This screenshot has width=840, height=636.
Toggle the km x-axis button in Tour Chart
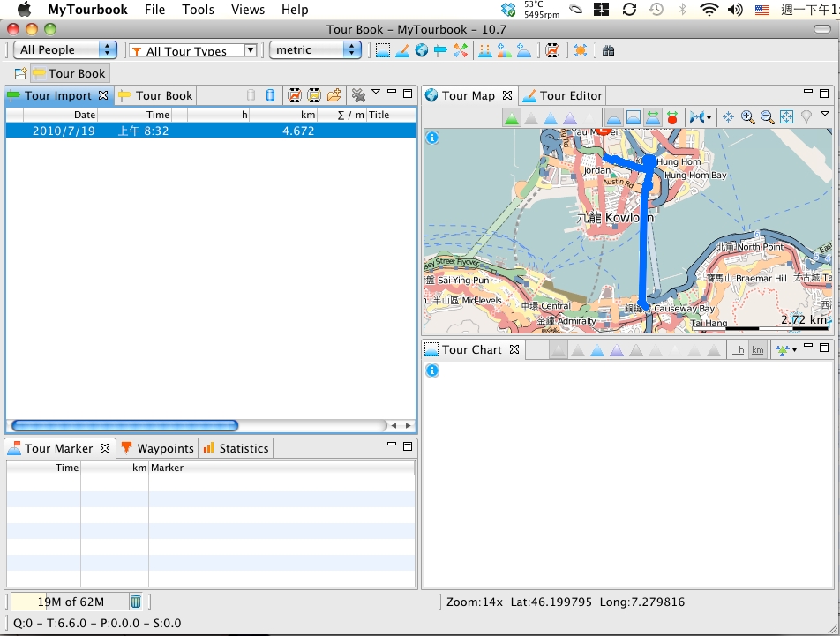point(757,350)
